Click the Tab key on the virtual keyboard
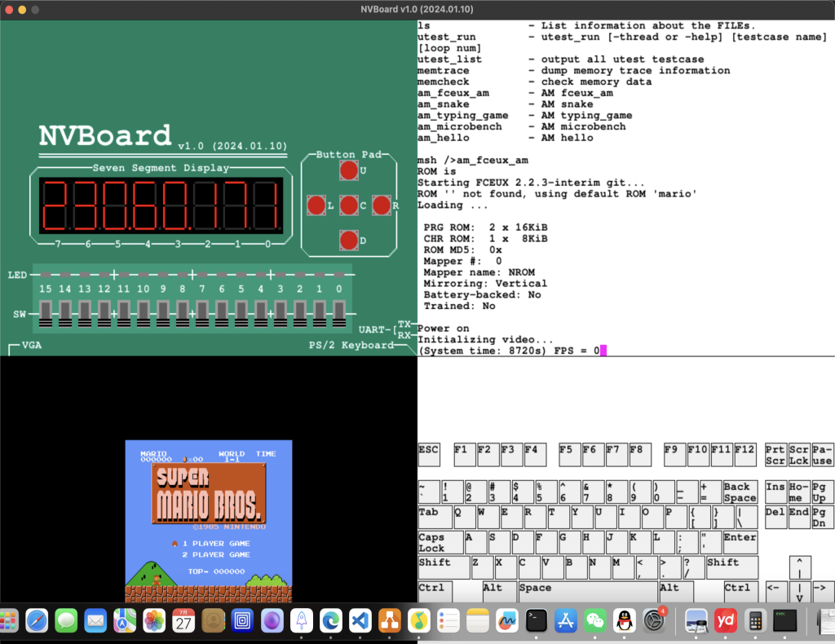 435,518
